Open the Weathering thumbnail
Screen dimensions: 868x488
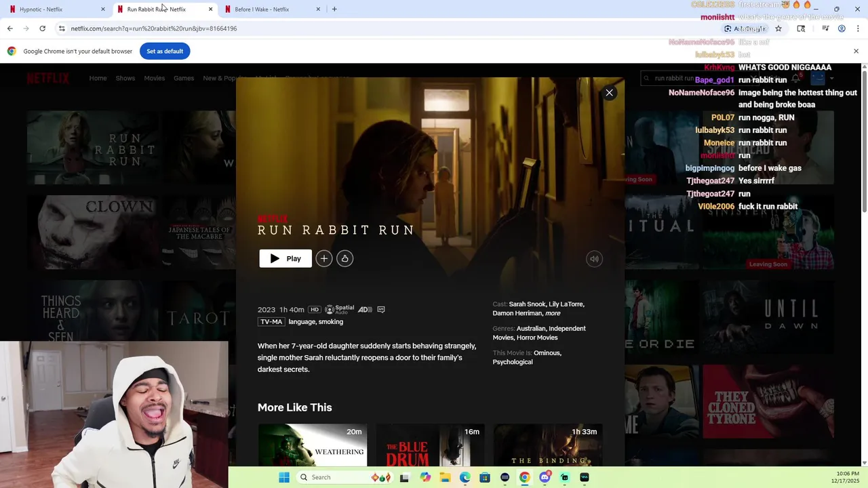click(x=313, y=445)
